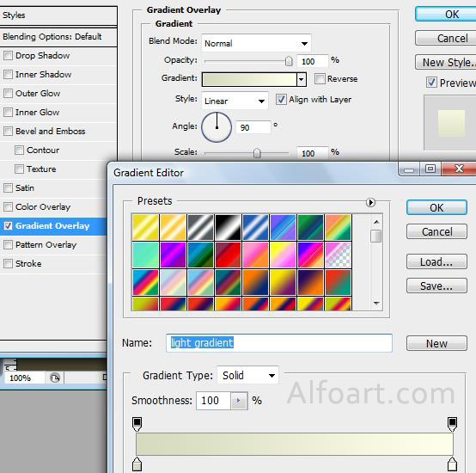
Task: Open the Blend Mode dropdown
Action: tap(256, 43)
